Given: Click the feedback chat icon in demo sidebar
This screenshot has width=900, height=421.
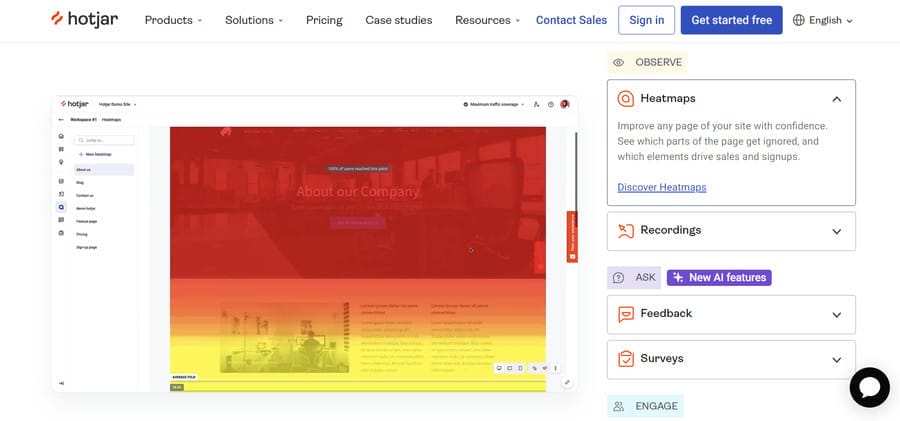Looking at the screenshot, I should (x=61, y=220).
